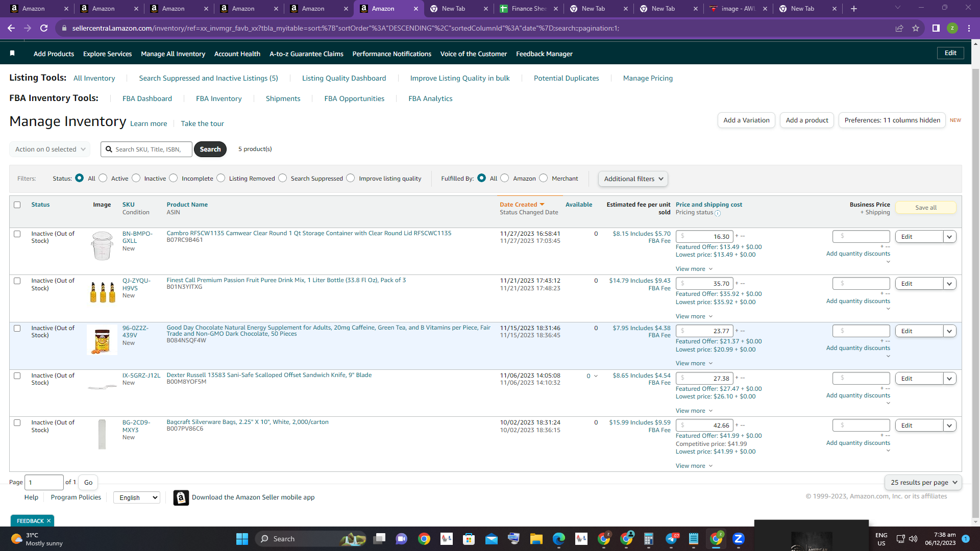Viewport: 980px width, 551px height.
Task: Sort by the Date Created column header
Action: pos(522,205)
